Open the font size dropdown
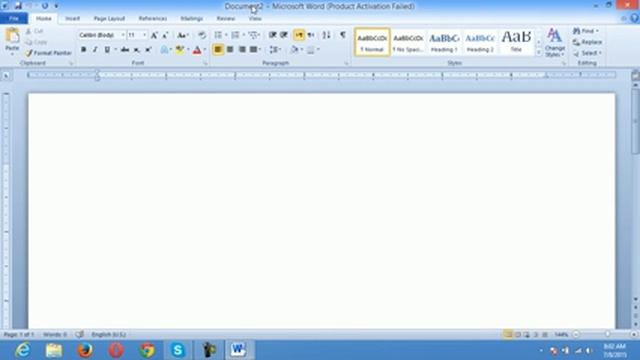This screenshot has height=360, width=640. (144, 35)
